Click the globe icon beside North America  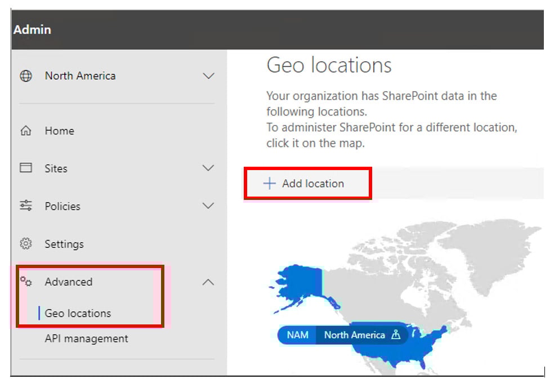click(26, 75)
